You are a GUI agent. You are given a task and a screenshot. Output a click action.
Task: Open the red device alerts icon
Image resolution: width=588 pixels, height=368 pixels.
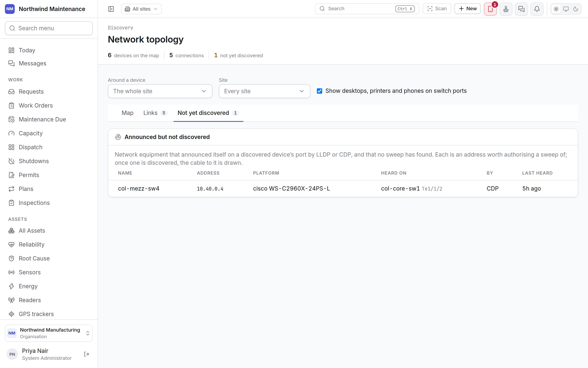click(490, 9)
